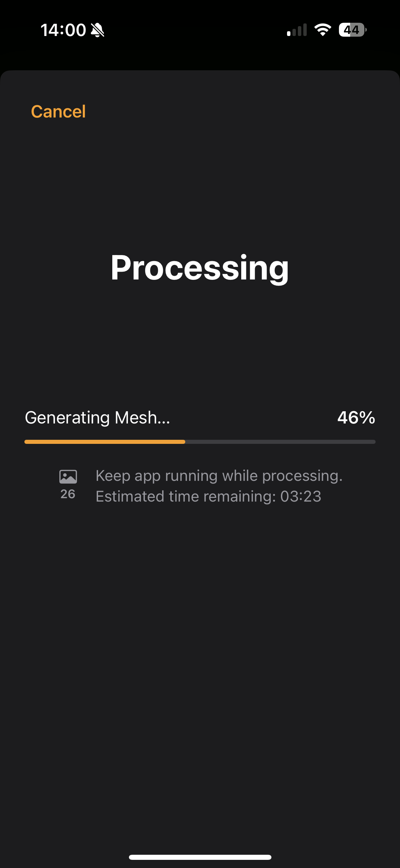
Task: Tap the 14:00 clock in status bar
Action: tap(63, 30)
